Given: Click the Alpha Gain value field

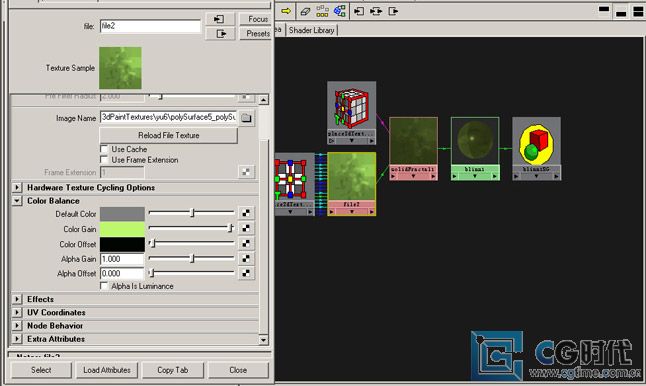Looking at the screenshot, I should pos(122,259).
